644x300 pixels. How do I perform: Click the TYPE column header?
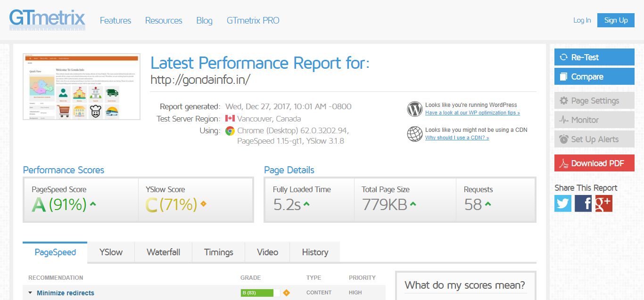pyautogui.click(x=314, y=278)
